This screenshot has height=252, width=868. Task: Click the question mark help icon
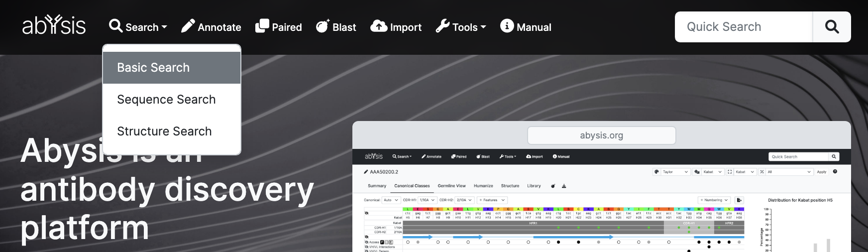835,171
